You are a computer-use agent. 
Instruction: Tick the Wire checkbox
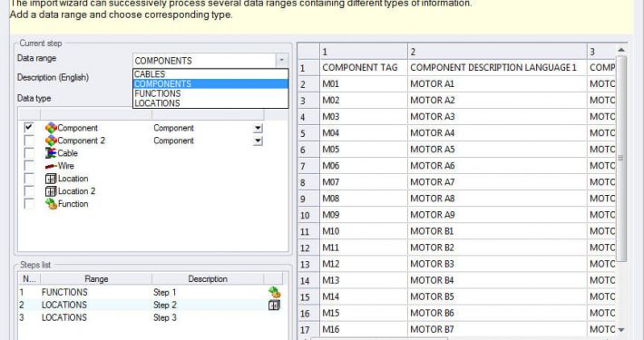click(29, 166)
